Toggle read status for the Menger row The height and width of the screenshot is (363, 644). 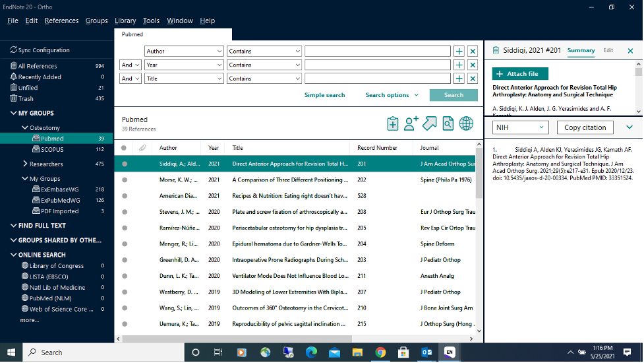(x=125, y=244)
